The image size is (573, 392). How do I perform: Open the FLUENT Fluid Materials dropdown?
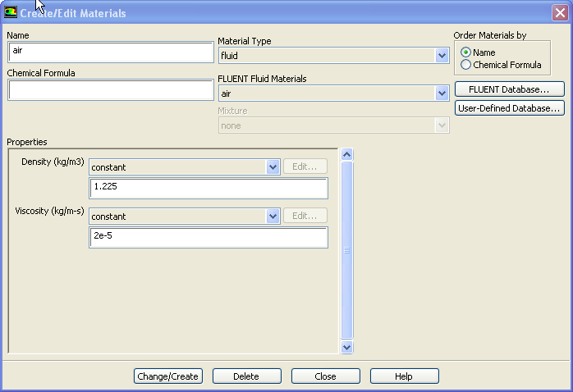pos(333,93)
